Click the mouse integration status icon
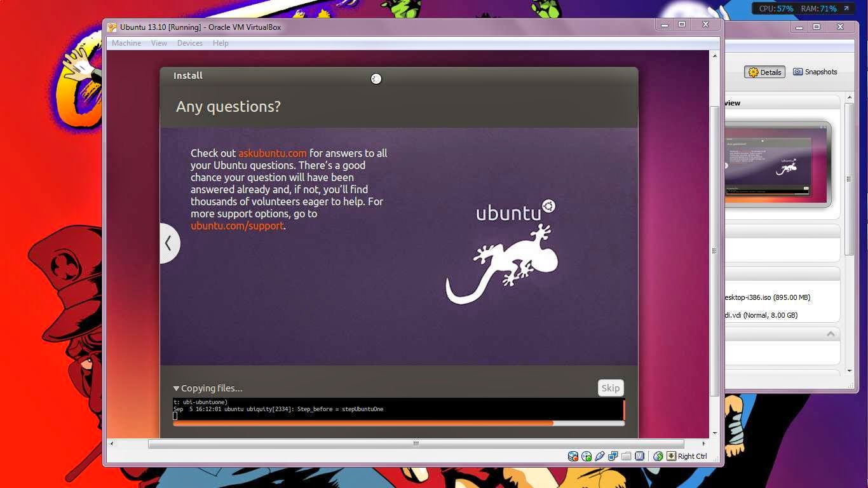This screenshot has width=868, height=488. coord(658,456)
